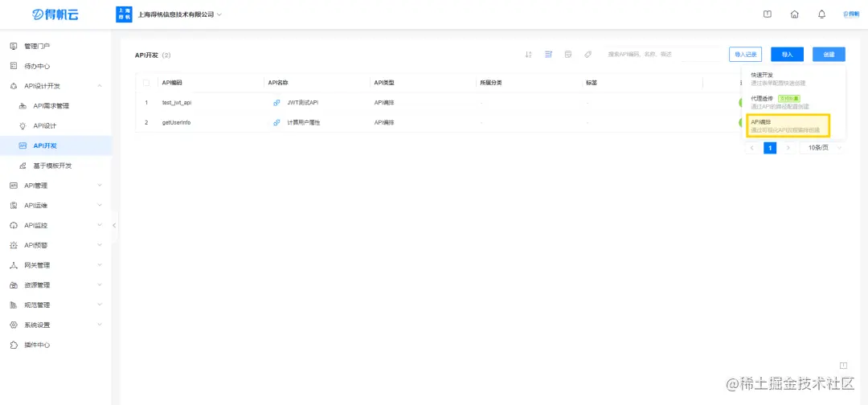868x405 pixels.
Task: Open the 计算用户属性 API name
Action: [303, 122]
